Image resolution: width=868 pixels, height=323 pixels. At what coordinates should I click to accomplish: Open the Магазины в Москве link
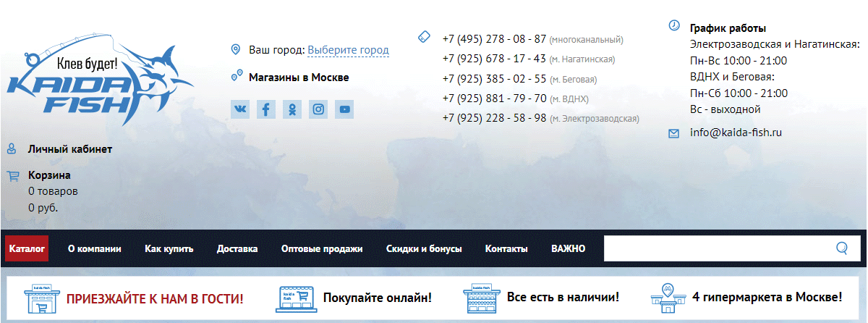[299, 77]
